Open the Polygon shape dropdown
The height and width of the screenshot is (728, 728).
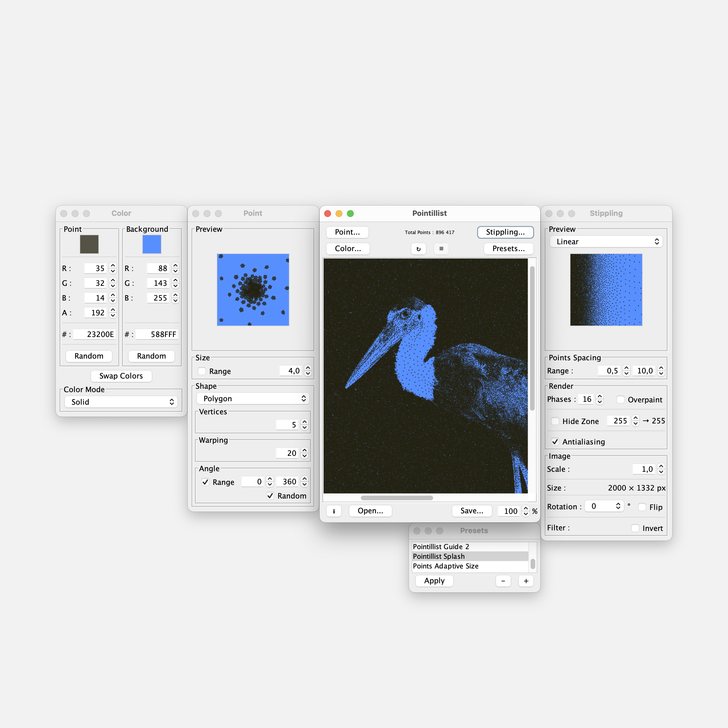tap(253, 399)
